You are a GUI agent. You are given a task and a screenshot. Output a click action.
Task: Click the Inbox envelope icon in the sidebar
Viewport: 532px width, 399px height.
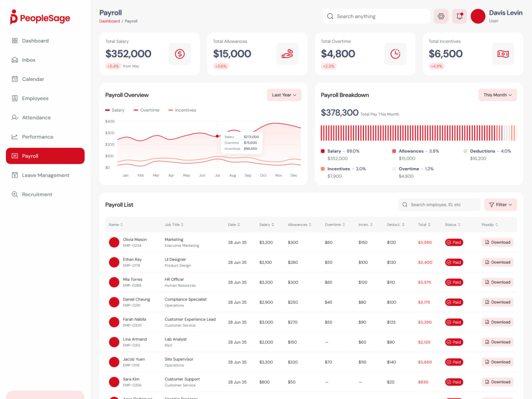tap(14, 60)
